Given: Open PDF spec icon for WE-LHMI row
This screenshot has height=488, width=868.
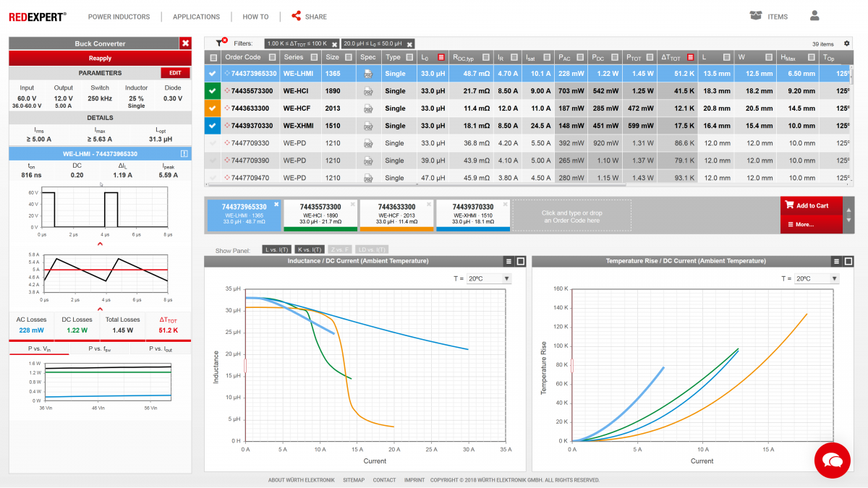Looking at the screenshot, I should [x=368, y=73].
